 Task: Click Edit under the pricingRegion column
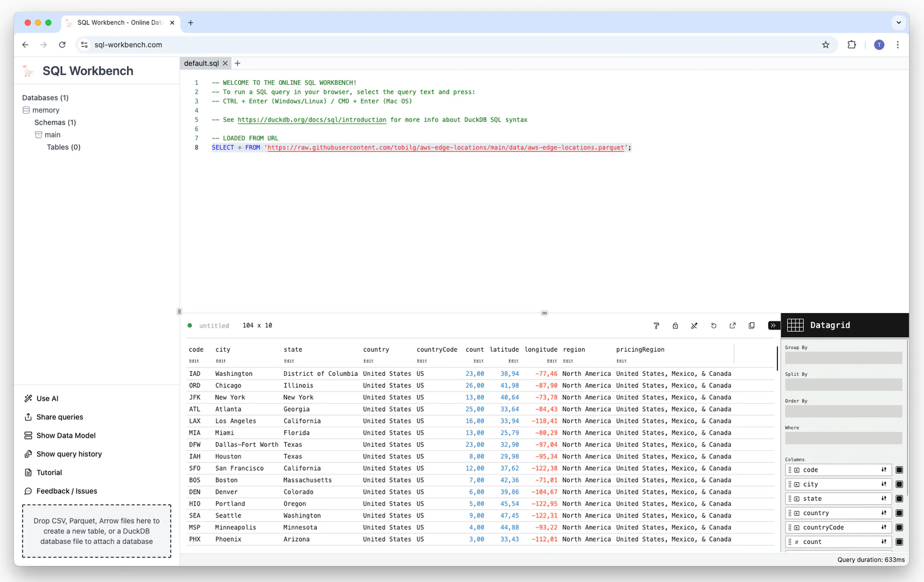[621, 361]
